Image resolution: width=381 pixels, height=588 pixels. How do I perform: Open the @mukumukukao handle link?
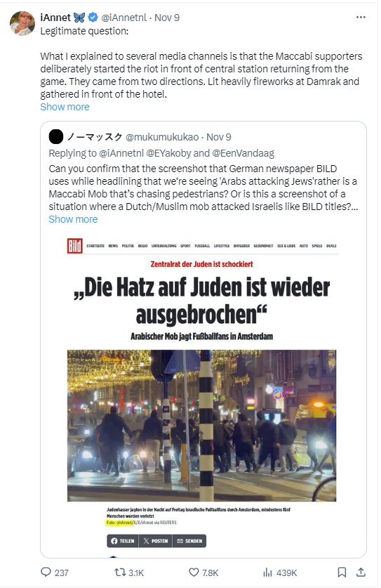[162, 137]
